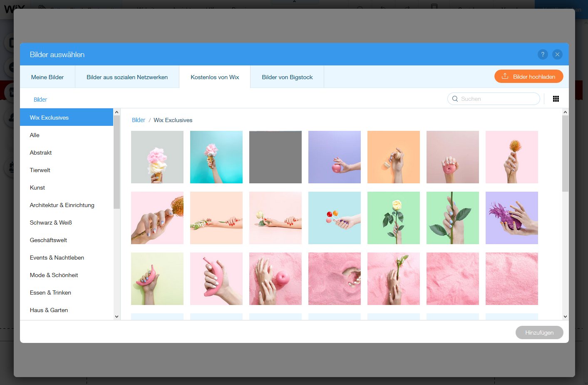Switch to Meine Bilder tab
Screen dimensions: 588x385
pyautogui.click(x=47, y=77)
